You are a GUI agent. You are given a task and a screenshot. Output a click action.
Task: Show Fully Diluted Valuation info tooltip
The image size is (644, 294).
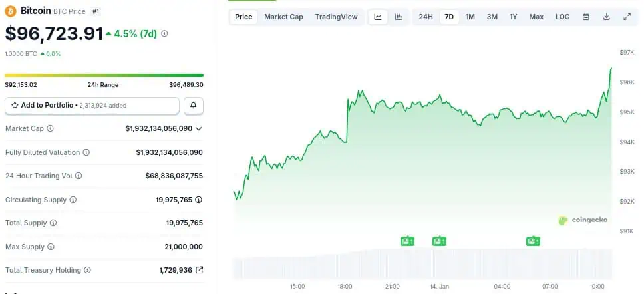[86, 152]
